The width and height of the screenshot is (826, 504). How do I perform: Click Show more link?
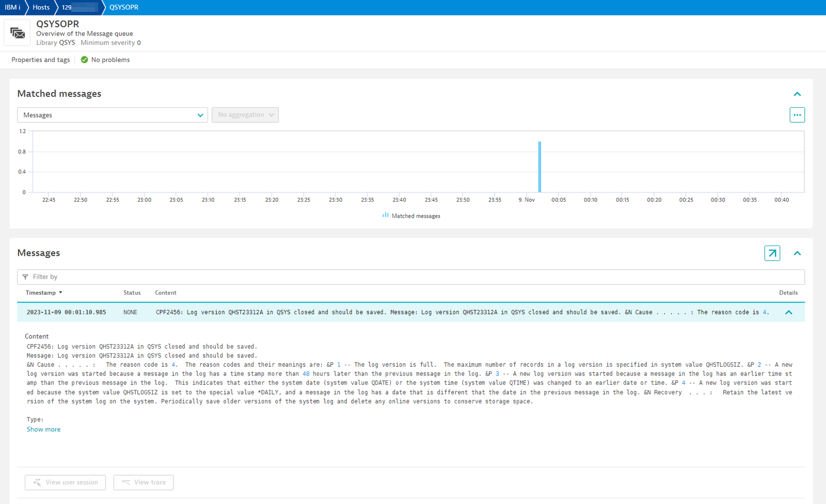[x=44, y=429]
